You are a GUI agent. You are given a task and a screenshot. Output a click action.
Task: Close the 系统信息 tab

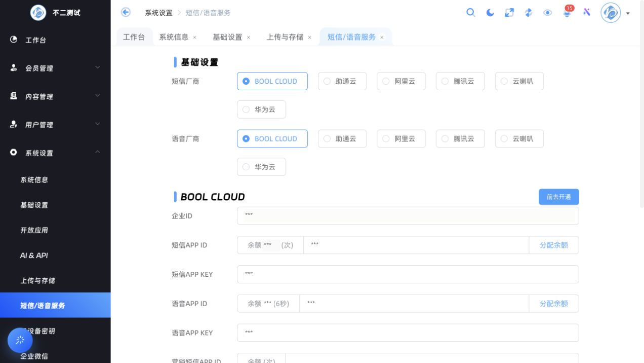194,38
